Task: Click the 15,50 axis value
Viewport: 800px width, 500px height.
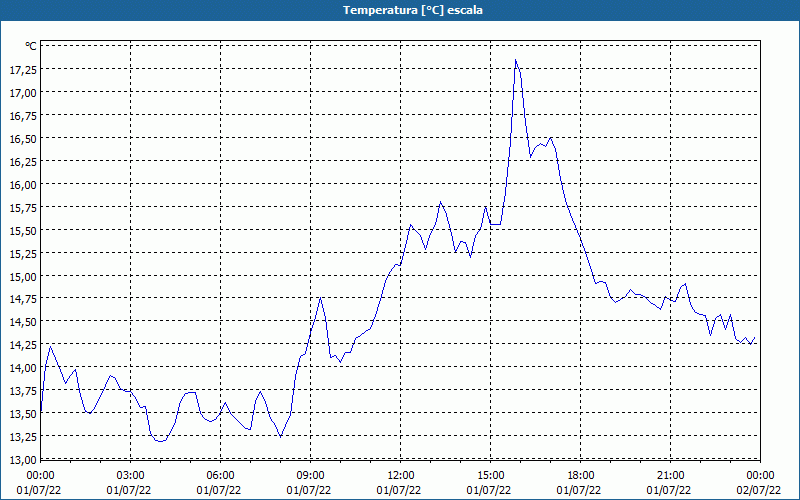Action: coord(23,231)
